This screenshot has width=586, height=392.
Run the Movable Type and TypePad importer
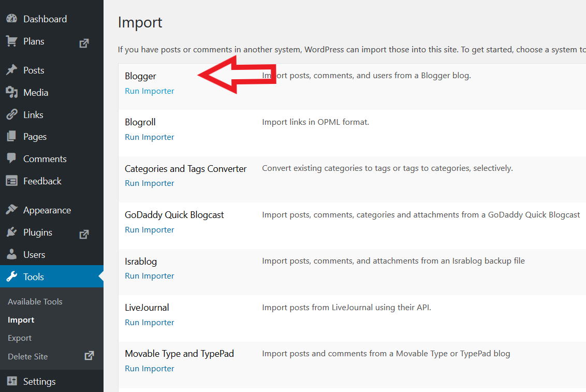point(150,369)
